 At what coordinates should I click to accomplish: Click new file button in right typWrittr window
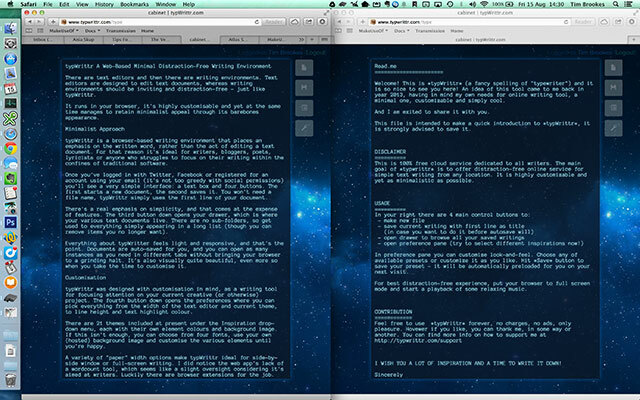click(x=613, y=67)
